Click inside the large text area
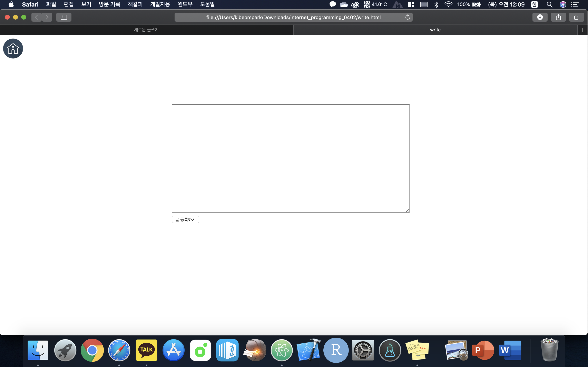Screen dimensions: 588x367 pos(290,158)
